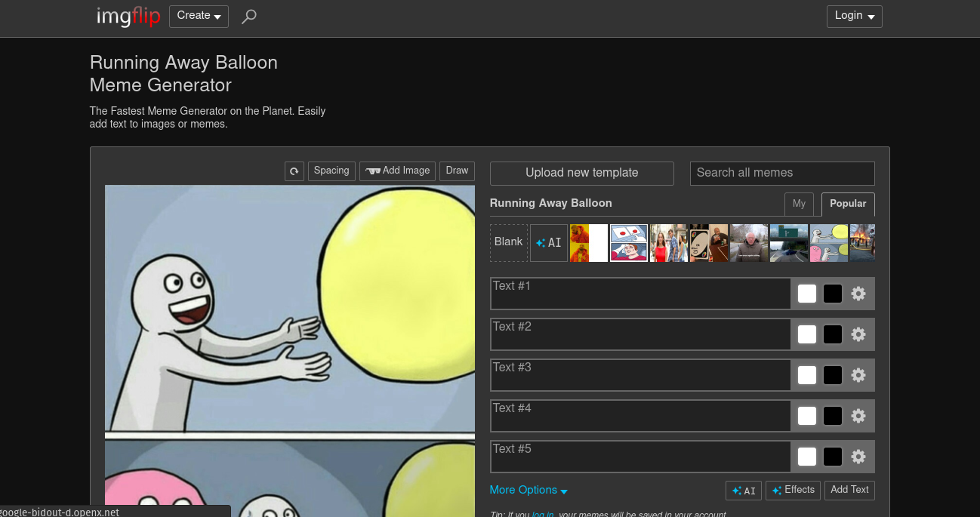This screenshot has height=517, width=980.
Task: Click inside the Search all memes field
Action: pos(781,173)
